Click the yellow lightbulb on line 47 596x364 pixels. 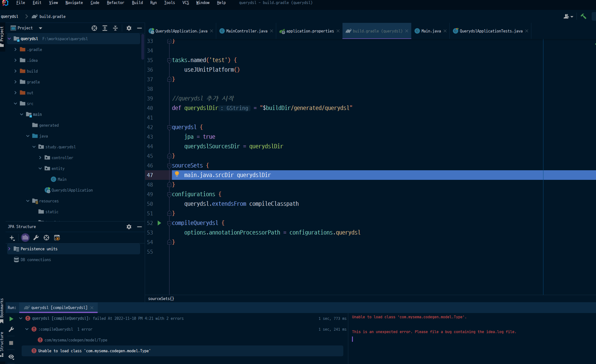point(177,174)
